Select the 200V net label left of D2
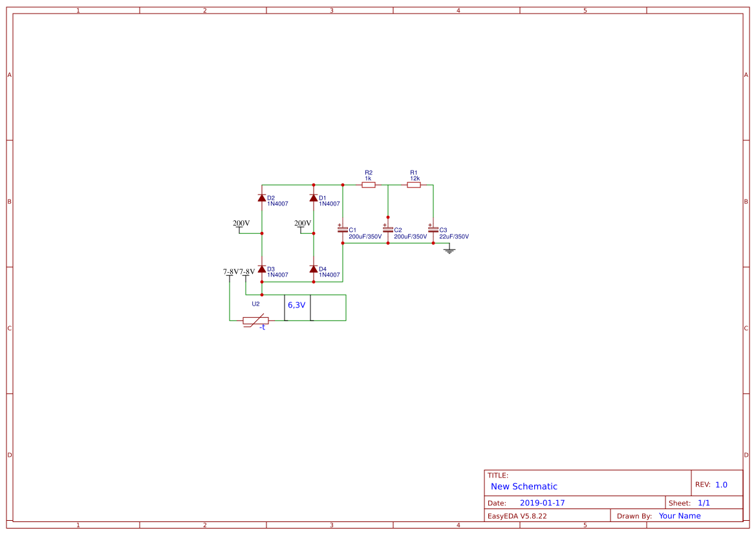The image size is (756, 535). coord(241,224)
